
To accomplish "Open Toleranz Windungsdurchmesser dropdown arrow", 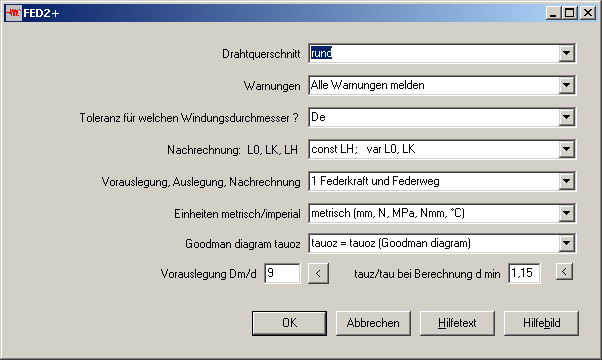I will point(567,117).
